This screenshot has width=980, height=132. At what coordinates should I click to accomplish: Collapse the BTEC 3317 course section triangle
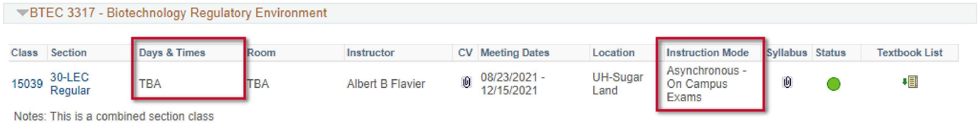(22, 13)
